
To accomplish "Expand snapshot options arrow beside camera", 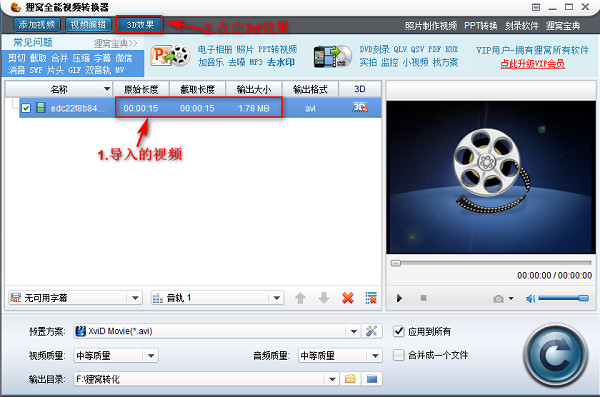I will coord(511,299).
